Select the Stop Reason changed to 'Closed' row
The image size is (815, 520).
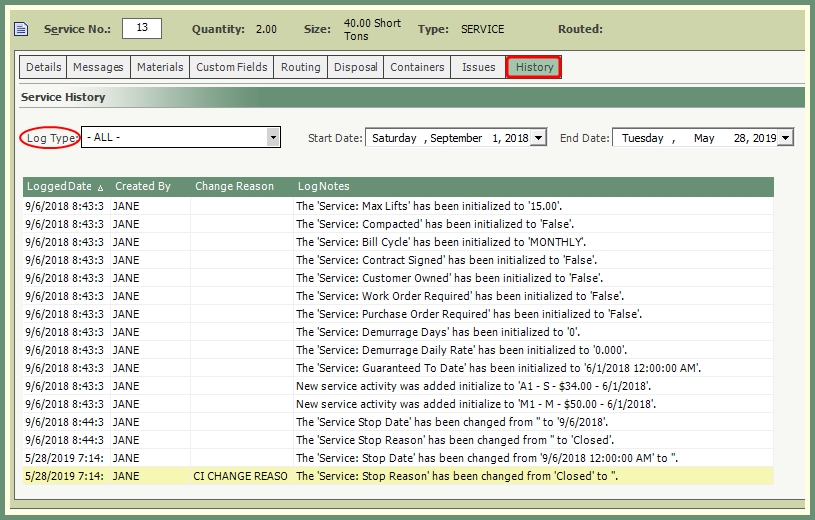pos(398,440)
